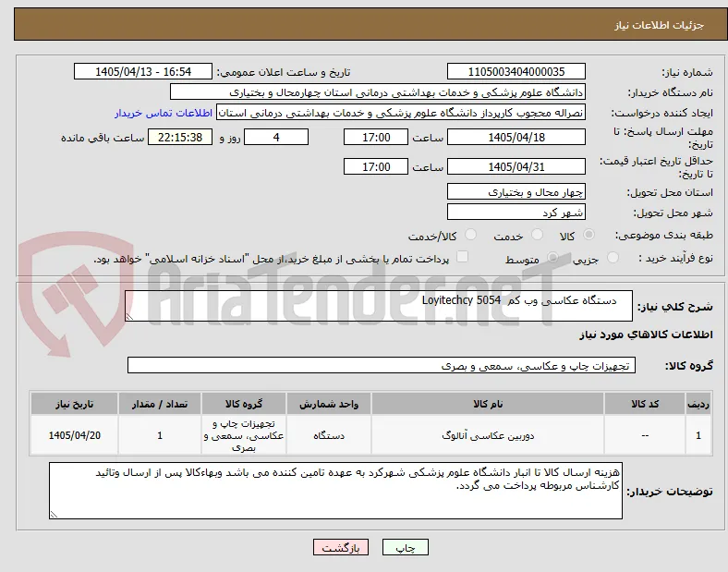
Task: Click the remaining time 22:15:38 field
Action: (x=180, y=137)
